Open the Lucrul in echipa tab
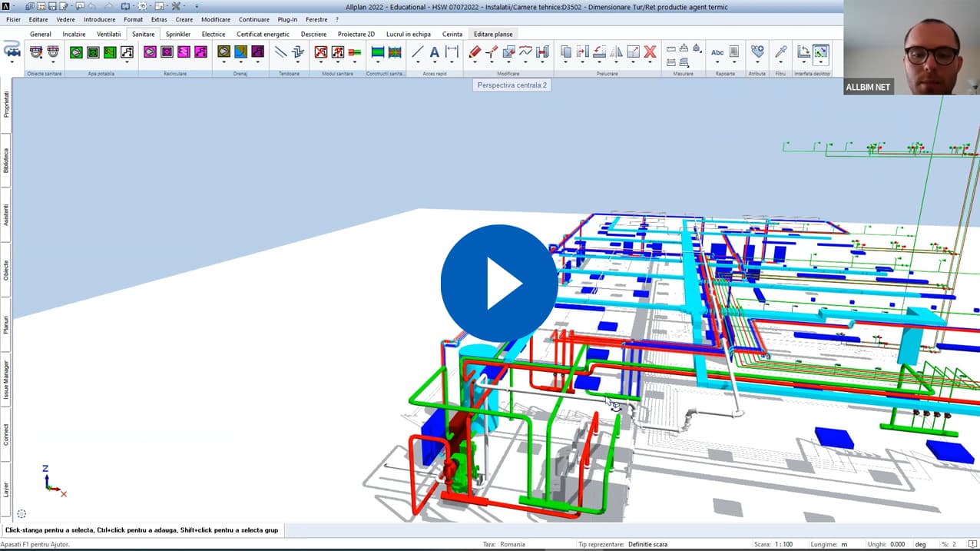Viewport: 980px width, 551px height. 408,34
